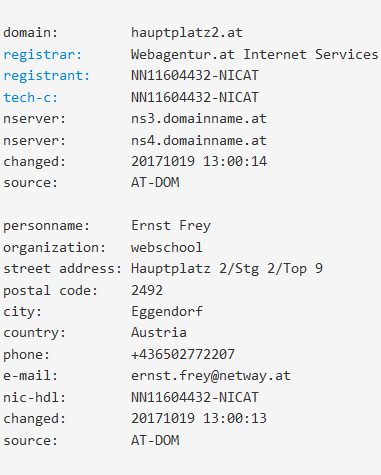Screen dimensions: 381x475
Task: Click nameserver ns3.domainname.at
Action: (x=199, y=119)
